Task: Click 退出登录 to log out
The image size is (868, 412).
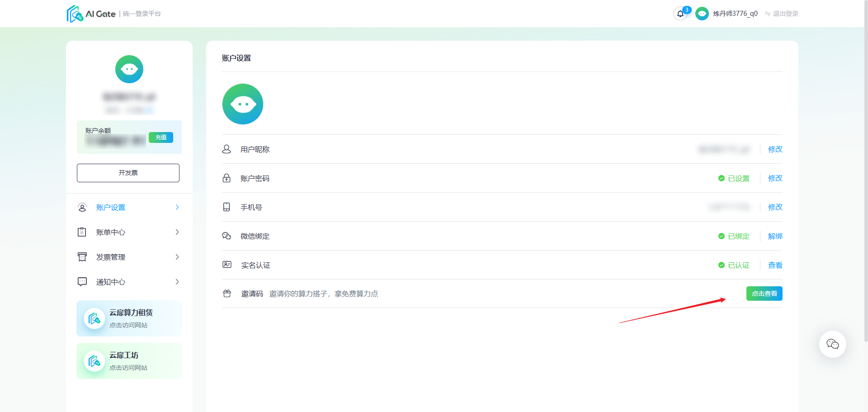Action: tap(782, 14)
